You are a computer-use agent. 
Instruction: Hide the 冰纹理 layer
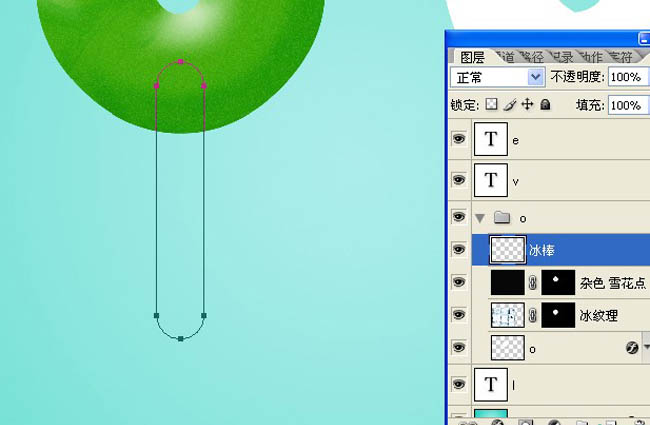click(459, 316)
